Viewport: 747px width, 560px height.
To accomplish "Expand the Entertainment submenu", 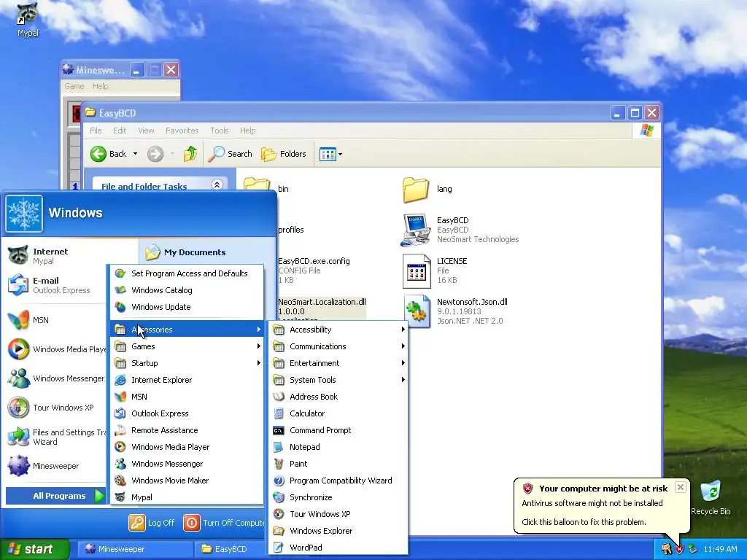I will point(337,363).
